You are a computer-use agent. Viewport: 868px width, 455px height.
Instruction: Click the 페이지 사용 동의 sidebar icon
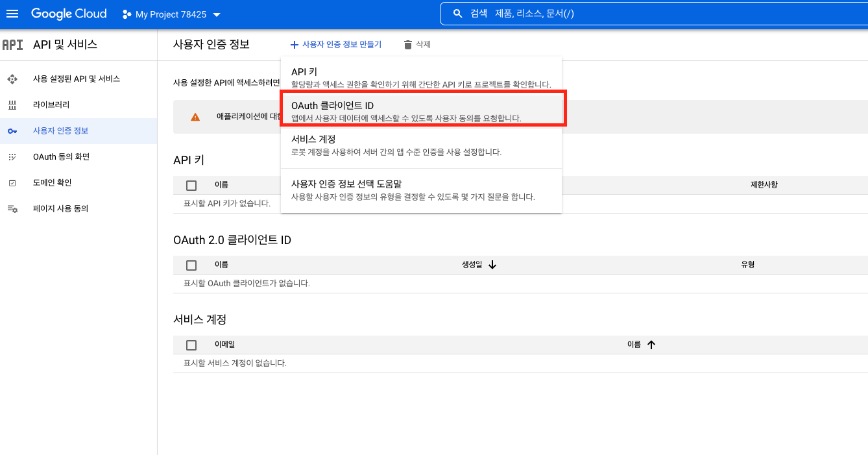tap(12, 209)
